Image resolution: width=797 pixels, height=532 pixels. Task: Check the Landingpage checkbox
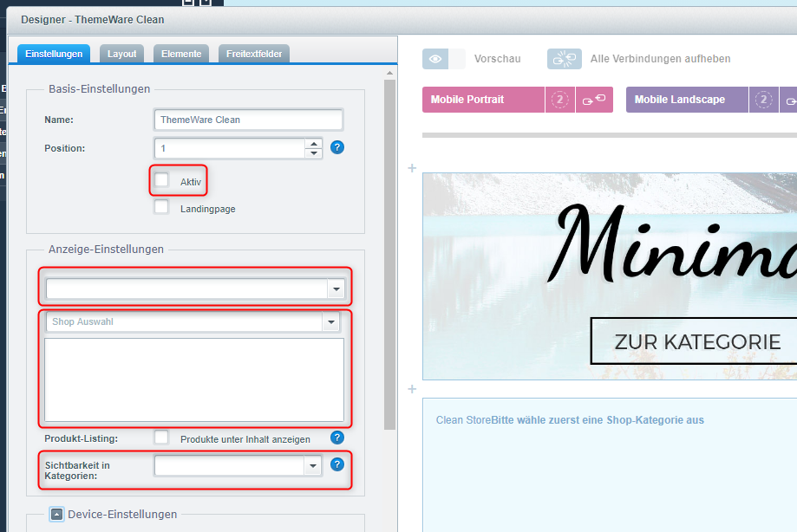[x=161, y=206]
